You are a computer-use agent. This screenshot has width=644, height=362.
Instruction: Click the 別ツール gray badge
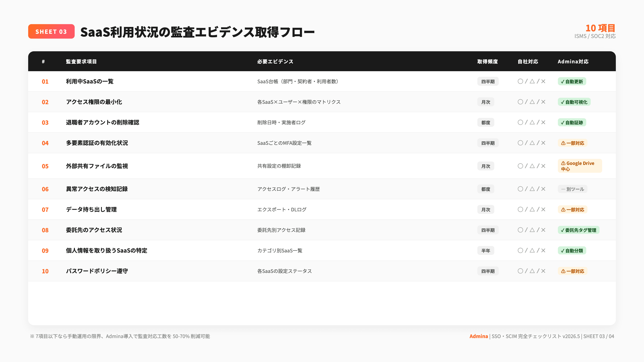coord(573,189)
